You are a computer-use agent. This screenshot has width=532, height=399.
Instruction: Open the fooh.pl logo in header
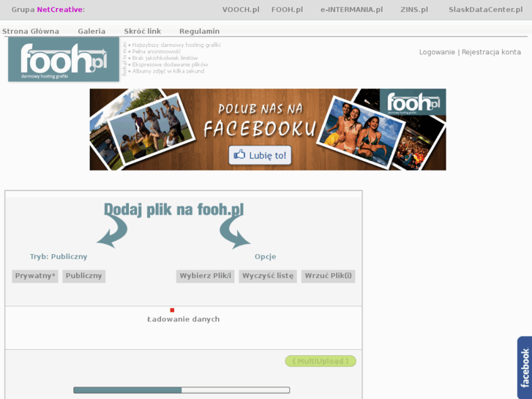(64, 59)
